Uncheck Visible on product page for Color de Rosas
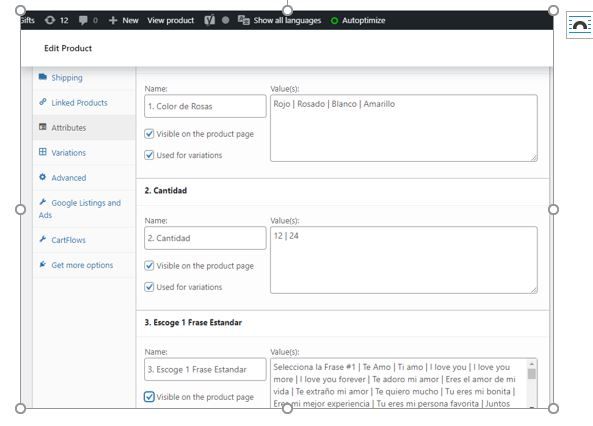The height and width of the screenshot is (426, 593). [x=149, y=134]
